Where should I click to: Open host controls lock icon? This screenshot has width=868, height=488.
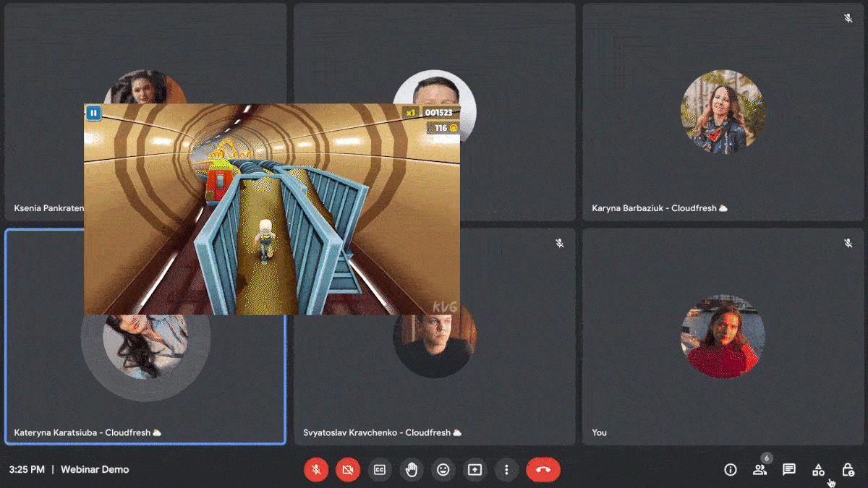tap(848, 470)
